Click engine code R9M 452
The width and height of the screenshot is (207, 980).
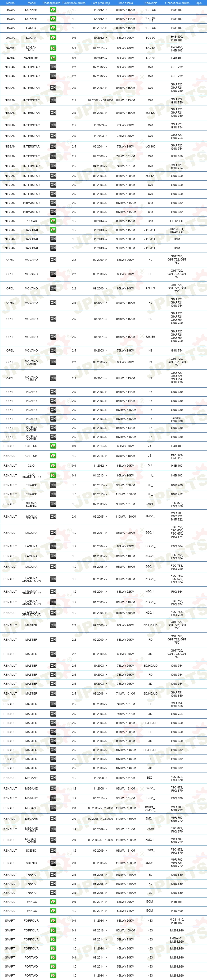(177, 495)
